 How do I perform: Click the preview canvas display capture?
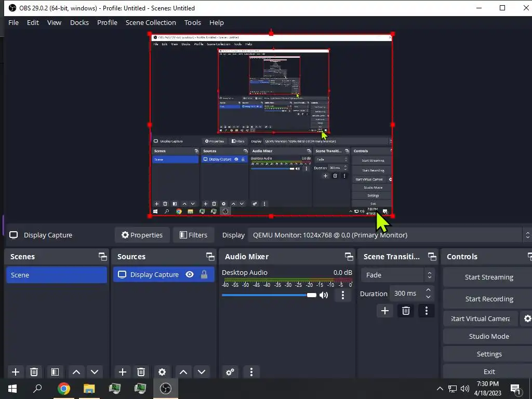(x=271, y=125)
